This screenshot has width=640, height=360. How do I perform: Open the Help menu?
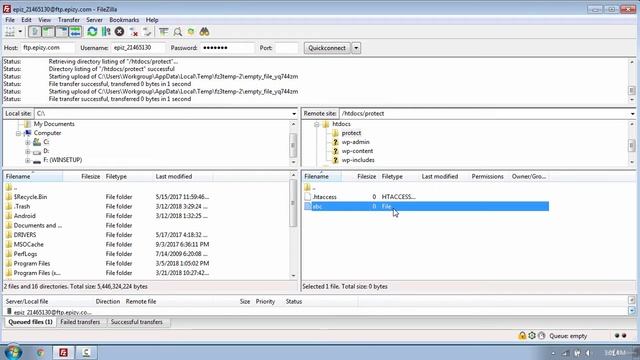152,20
